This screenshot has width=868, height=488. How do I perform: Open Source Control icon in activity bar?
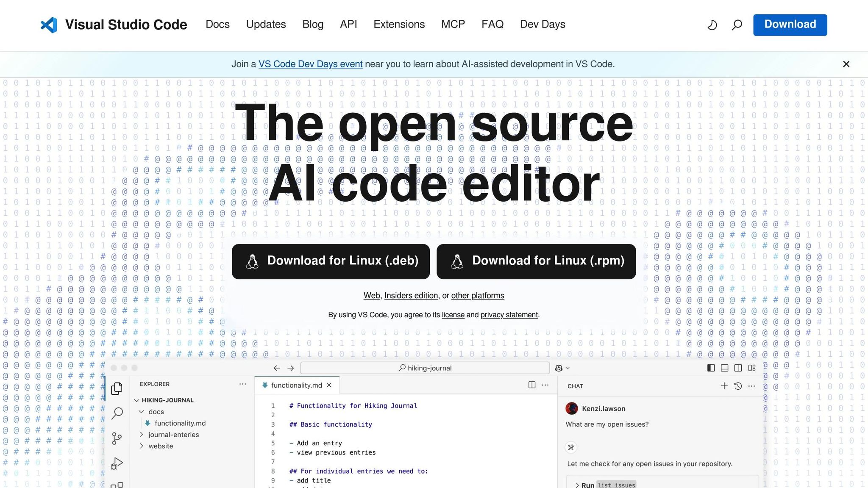[117, 438]
